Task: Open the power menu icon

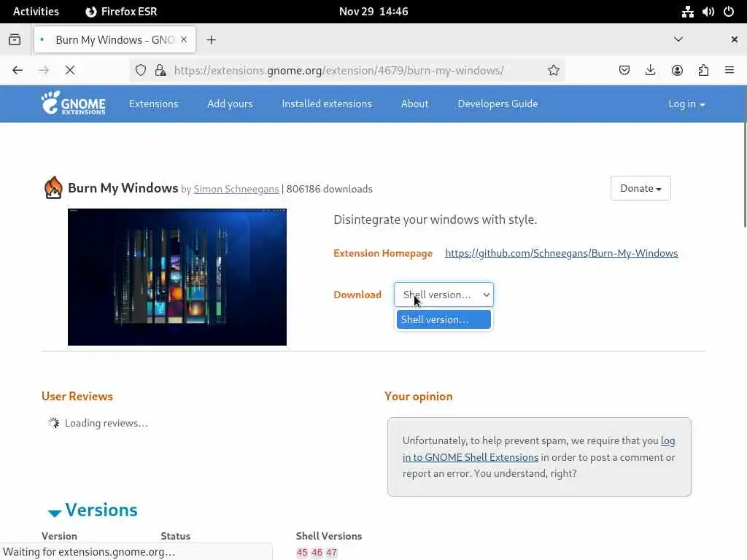Action: pyautogui.click(x=729, y=12)
